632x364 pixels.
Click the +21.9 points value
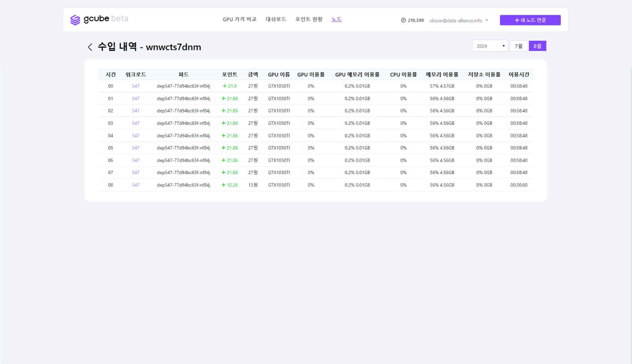[x=230, y=86]
